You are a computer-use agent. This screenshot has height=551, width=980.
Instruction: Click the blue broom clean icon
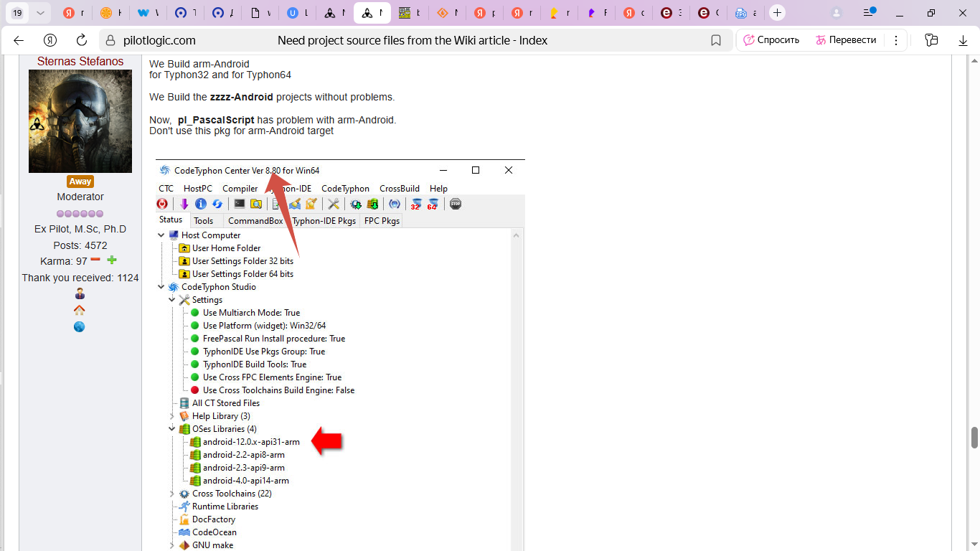click(x=295, y=204)
